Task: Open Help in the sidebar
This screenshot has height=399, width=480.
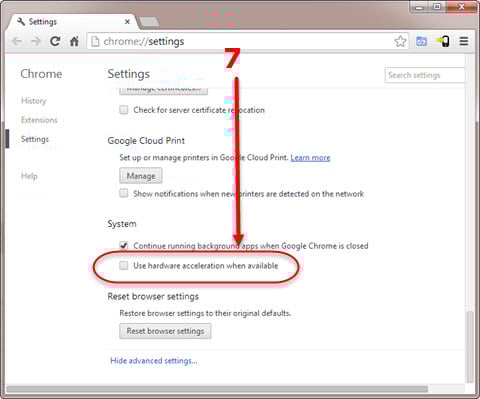Action: pyautogui.click(x=29, y=176)
